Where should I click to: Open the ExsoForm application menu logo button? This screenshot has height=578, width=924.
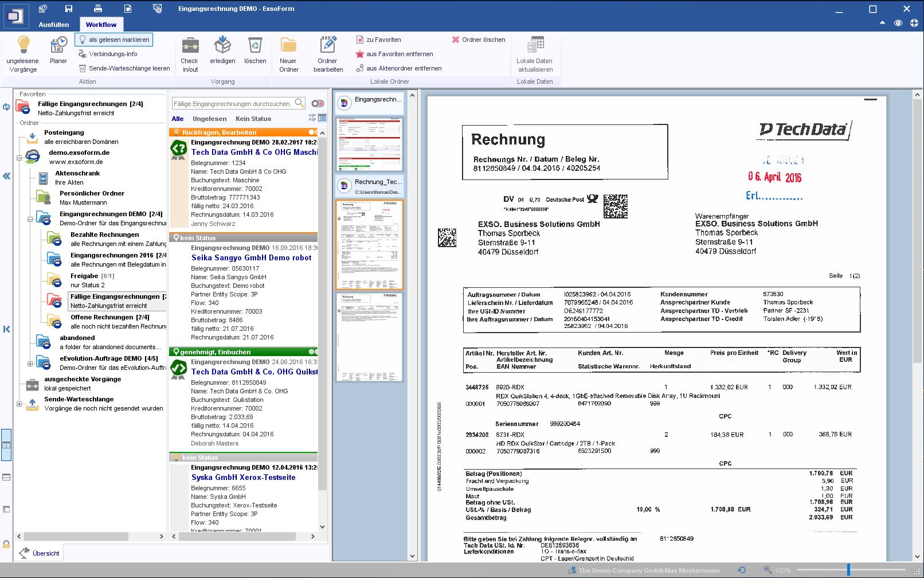(x=15, y=15)
